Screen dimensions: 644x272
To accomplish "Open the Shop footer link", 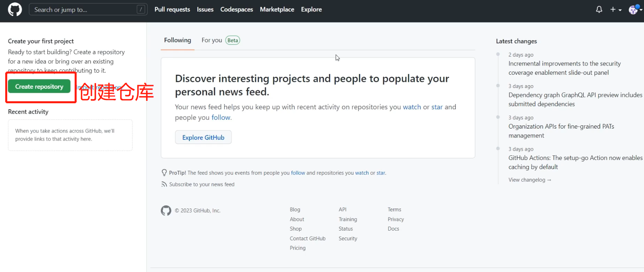I will click(x=296, y=229).
